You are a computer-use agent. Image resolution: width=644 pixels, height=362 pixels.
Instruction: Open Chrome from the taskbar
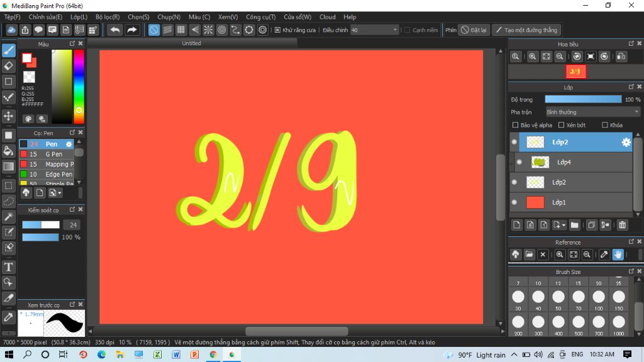click(213, 354)
